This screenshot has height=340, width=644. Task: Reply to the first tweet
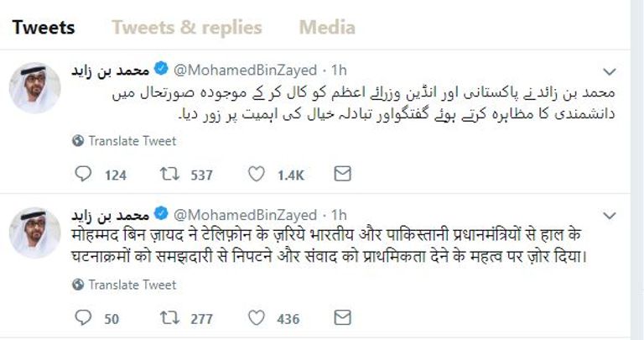(x=83, y=175)
